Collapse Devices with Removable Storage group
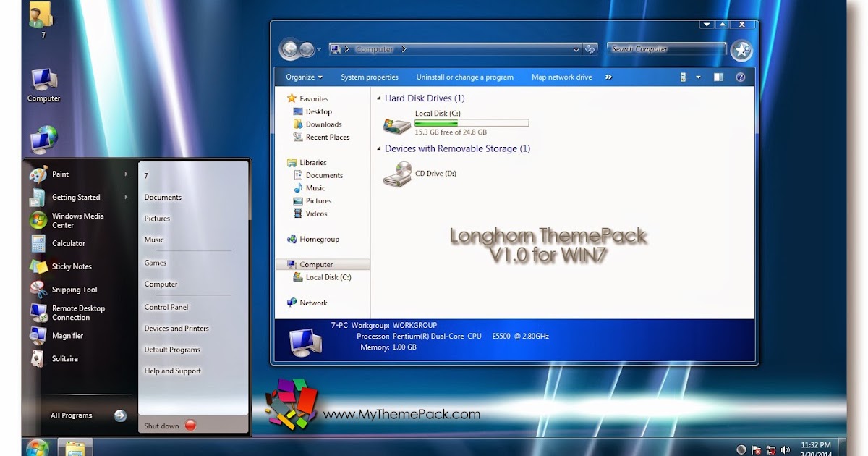Viewport: 868px width, 456px height. point(379,149)
